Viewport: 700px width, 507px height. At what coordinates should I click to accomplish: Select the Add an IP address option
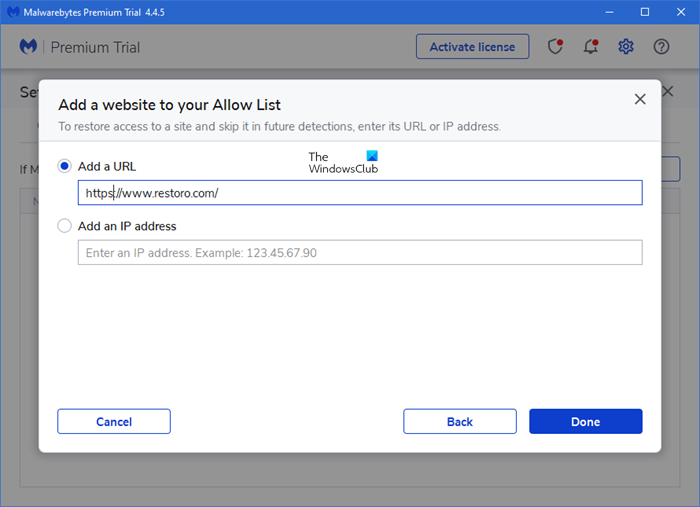[65, 226]
